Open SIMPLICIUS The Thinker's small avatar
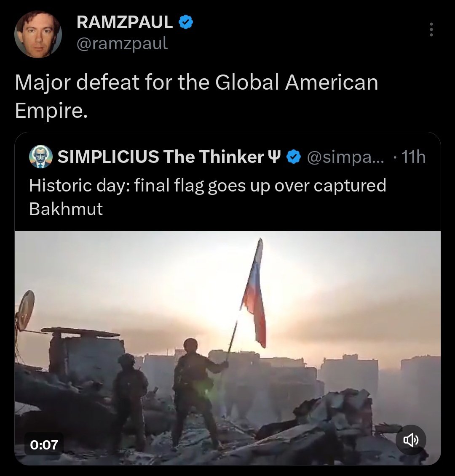455x476 pixels. [41, 157]
